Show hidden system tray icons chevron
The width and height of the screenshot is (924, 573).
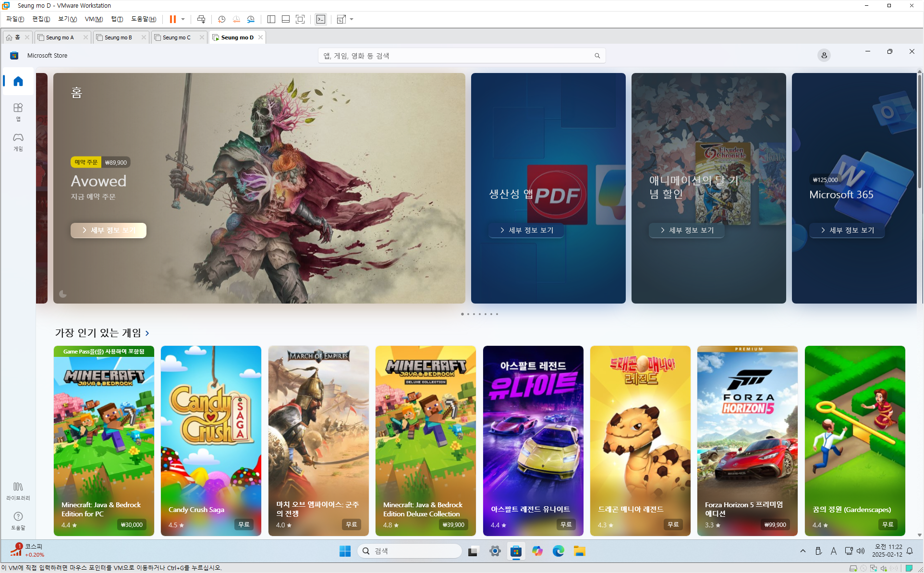click(x=803, y=551)
